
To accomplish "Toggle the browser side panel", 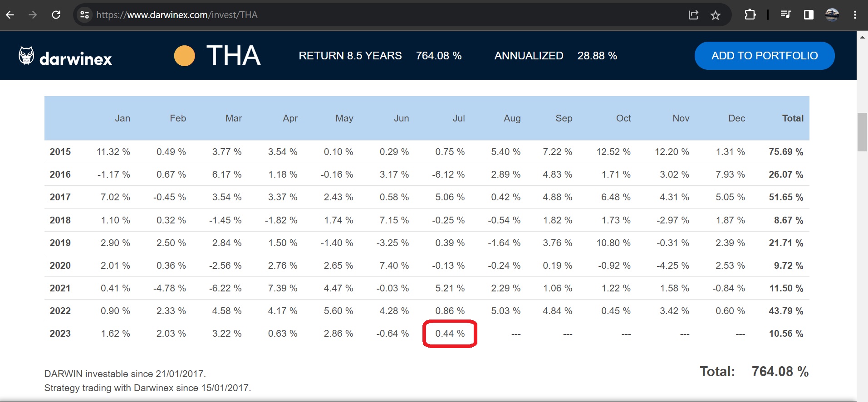I will point(809,15).
